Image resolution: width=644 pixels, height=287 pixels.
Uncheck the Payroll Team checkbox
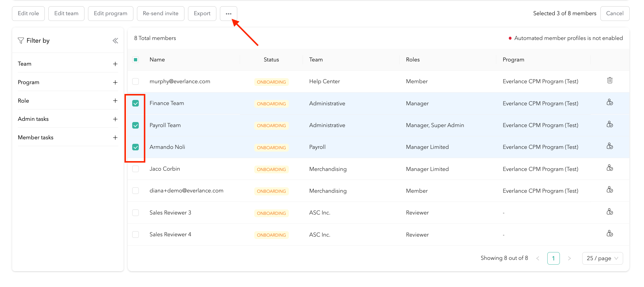point(135,125)
